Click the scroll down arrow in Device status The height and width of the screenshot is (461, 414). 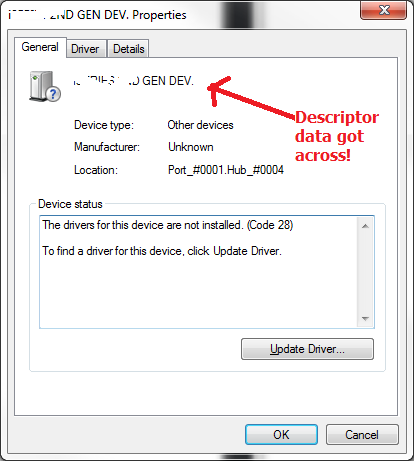click(x=365, y=318)
